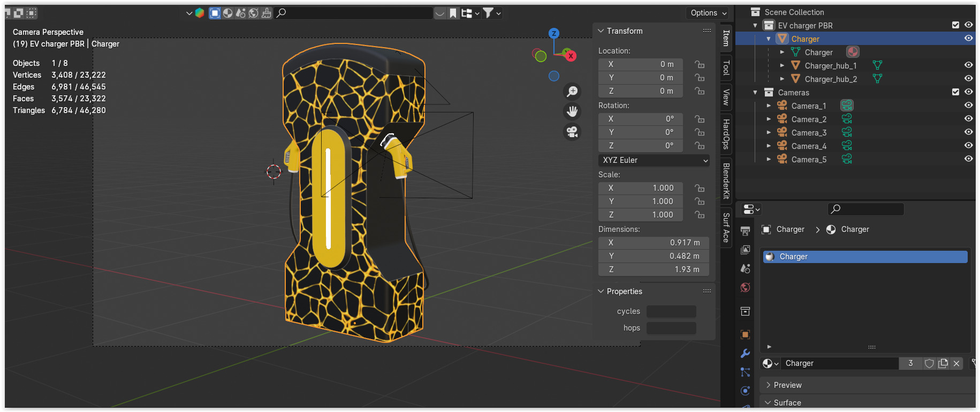Snap view to the red X axis gizmo
The width and height of the screenshot is (980, 412).
[571, 56]
